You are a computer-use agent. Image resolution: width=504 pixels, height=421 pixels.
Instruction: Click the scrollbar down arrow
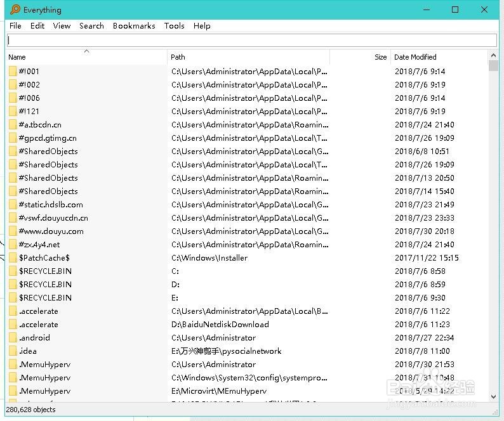[493, 397]
